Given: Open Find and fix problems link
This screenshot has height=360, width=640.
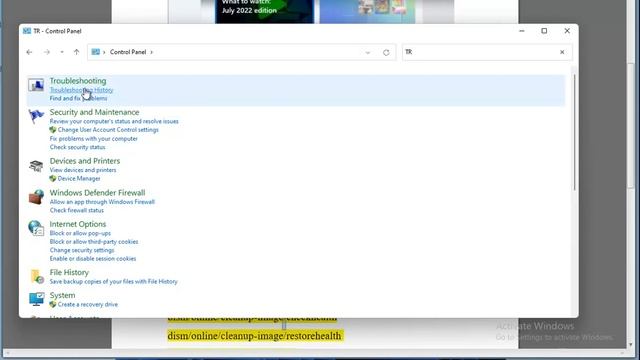Looking at the screenshot, I should (78, 98).
